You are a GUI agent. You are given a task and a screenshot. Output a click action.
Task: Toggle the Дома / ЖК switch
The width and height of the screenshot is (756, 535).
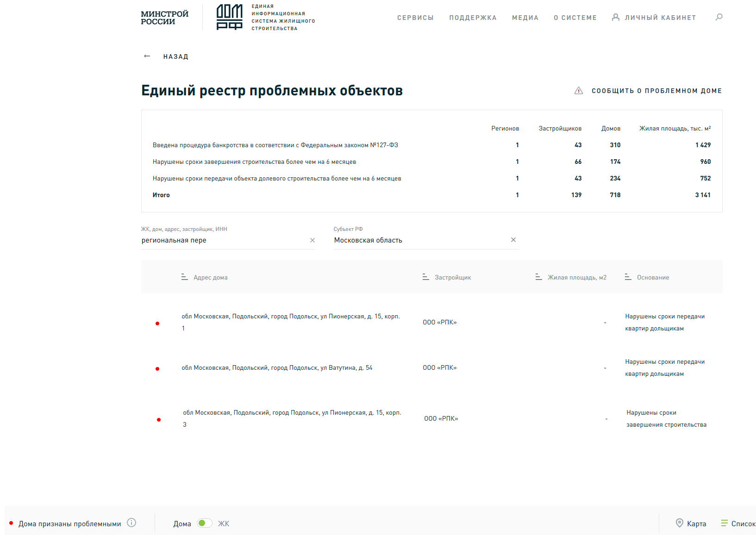pyautogui.click(x=204, y=523)
